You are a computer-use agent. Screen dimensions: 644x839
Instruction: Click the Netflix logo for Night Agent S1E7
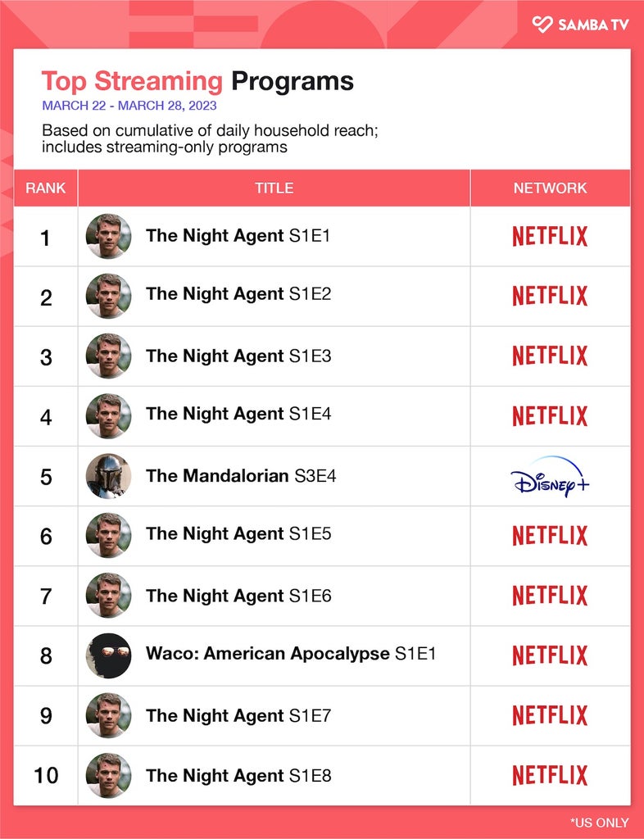(550, 715)
